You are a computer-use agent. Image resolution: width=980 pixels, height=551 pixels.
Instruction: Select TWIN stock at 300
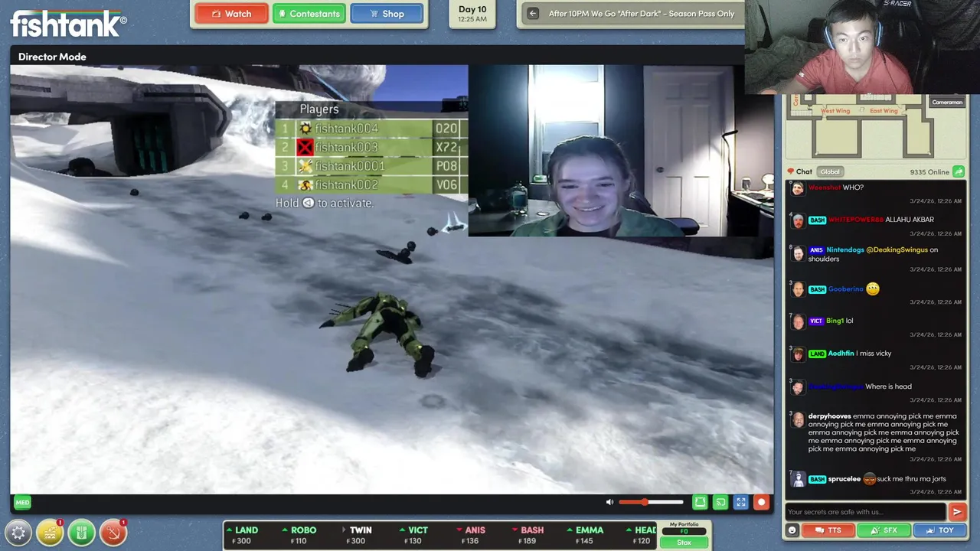click(358, 535)
